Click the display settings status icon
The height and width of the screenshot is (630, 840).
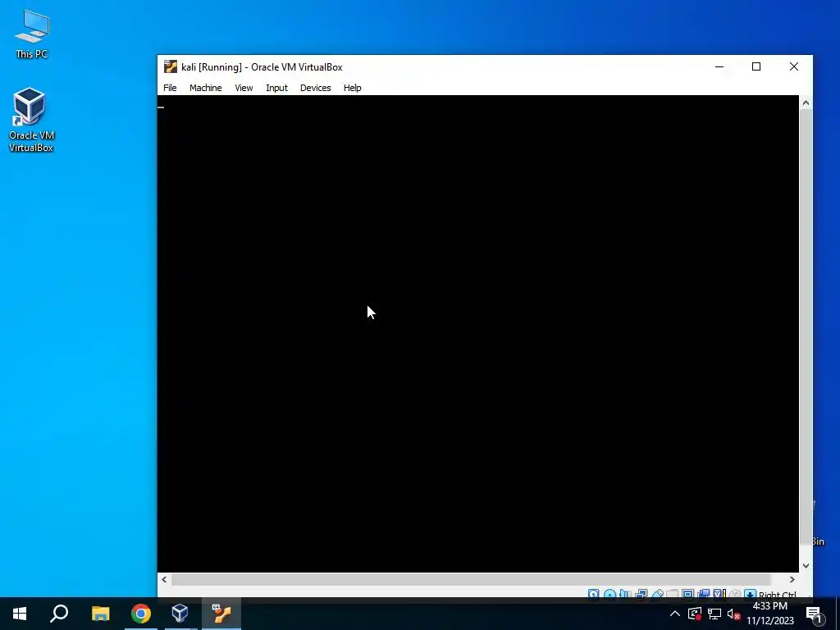(x=688, y=594)
